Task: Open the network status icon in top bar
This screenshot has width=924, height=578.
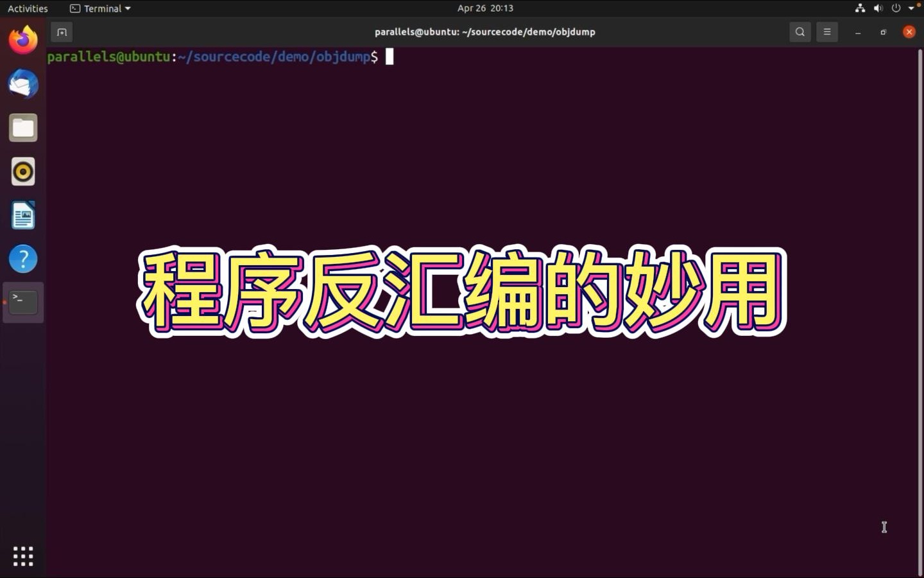Action: click(x=860, y=8)
